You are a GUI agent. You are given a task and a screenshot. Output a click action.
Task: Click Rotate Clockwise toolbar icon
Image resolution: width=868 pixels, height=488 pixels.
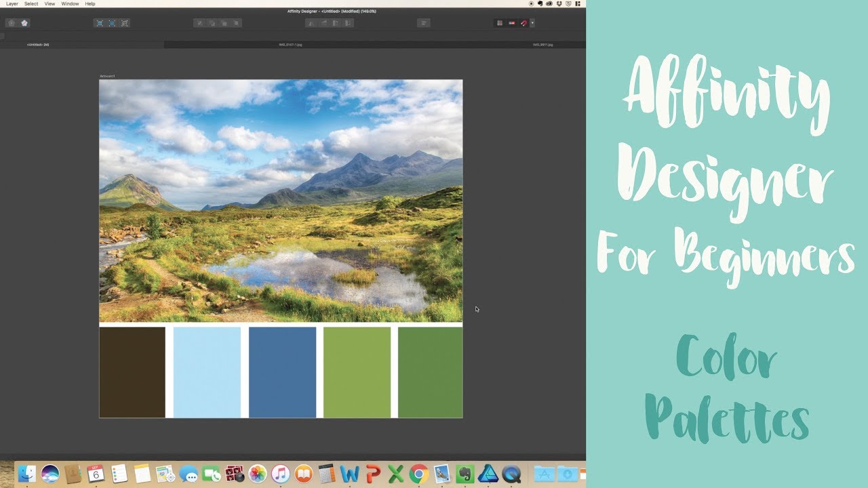click(x=348, y=23)
